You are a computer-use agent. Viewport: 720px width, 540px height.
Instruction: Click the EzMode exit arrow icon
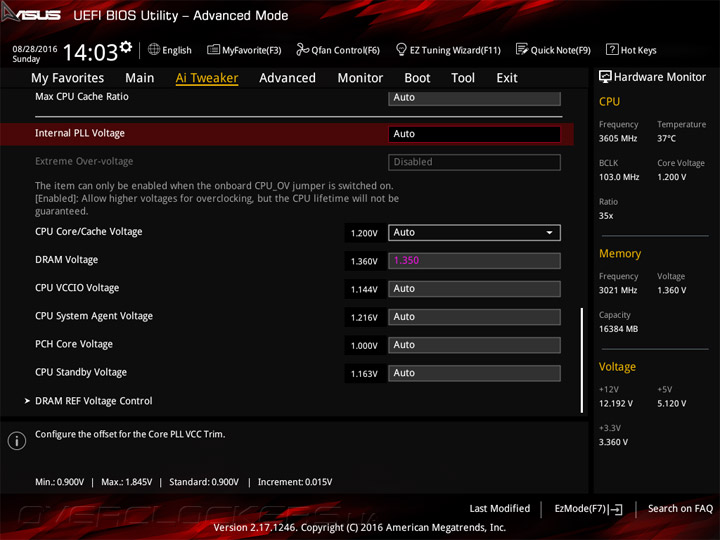coord(616,509)
